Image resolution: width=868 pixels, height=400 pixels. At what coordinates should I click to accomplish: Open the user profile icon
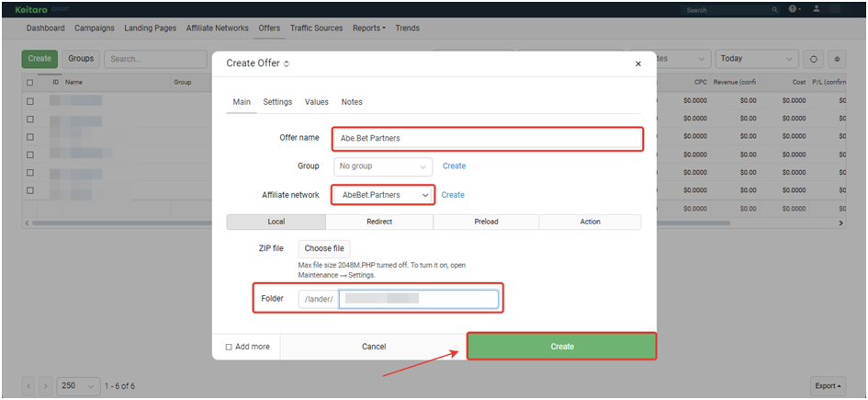(x=817, y=9)
